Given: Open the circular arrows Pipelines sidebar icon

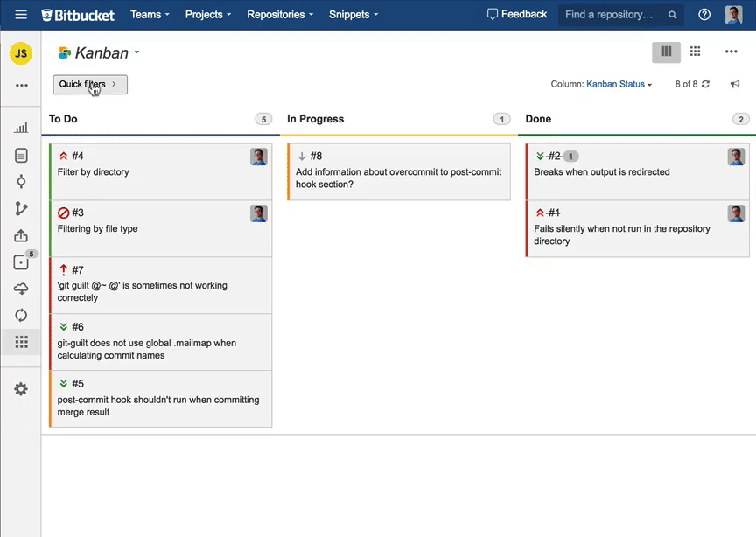Looking at the screenshot, I should (x=21, y=315).
